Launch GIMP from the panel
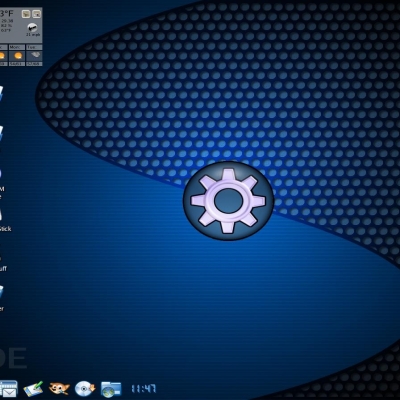 pyautogui.click(x=59, y=389)
